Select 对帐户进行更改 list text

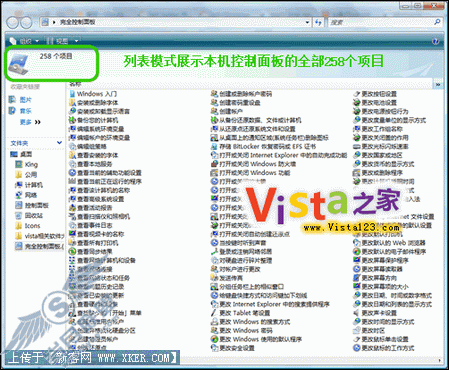pos(240,269)
